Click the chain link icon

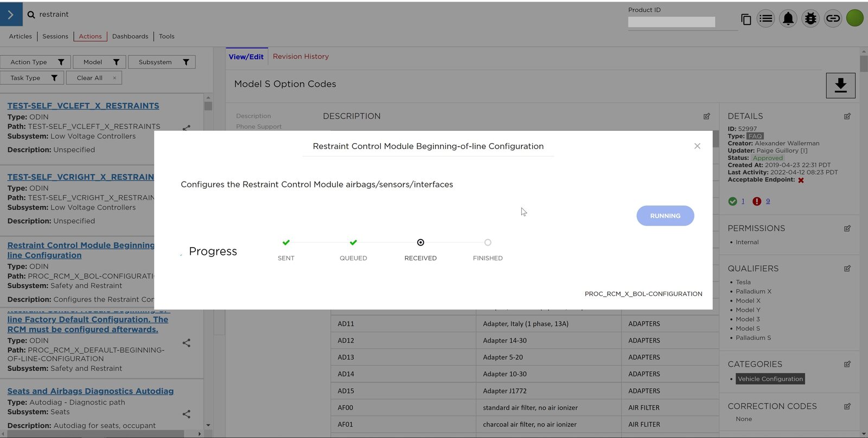click(832, 19)
